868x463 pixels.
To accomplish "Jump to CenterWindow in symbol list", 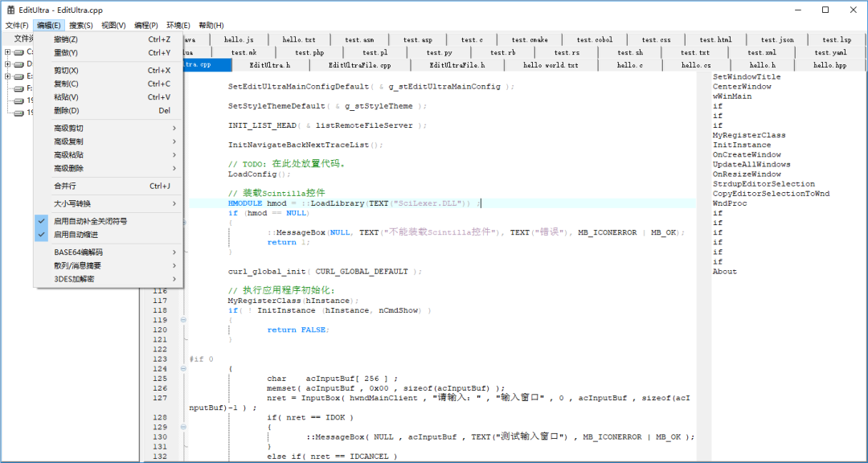I will (742, 86).
